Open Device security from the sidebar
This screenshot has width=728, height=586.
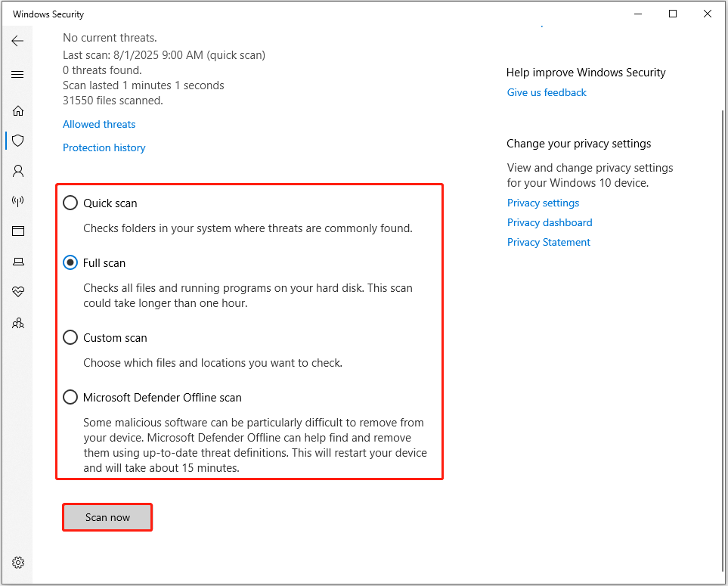[x=17, y=261]
